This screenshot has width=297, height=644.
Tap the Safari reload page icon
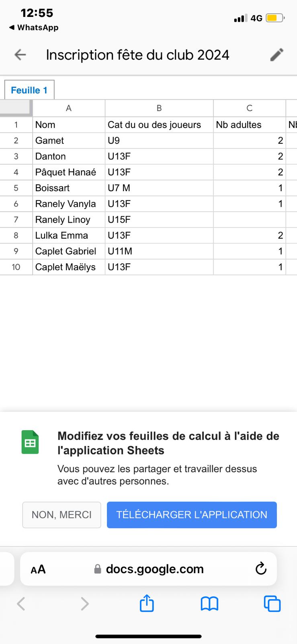pyautogui.click(x=261, y=569)
